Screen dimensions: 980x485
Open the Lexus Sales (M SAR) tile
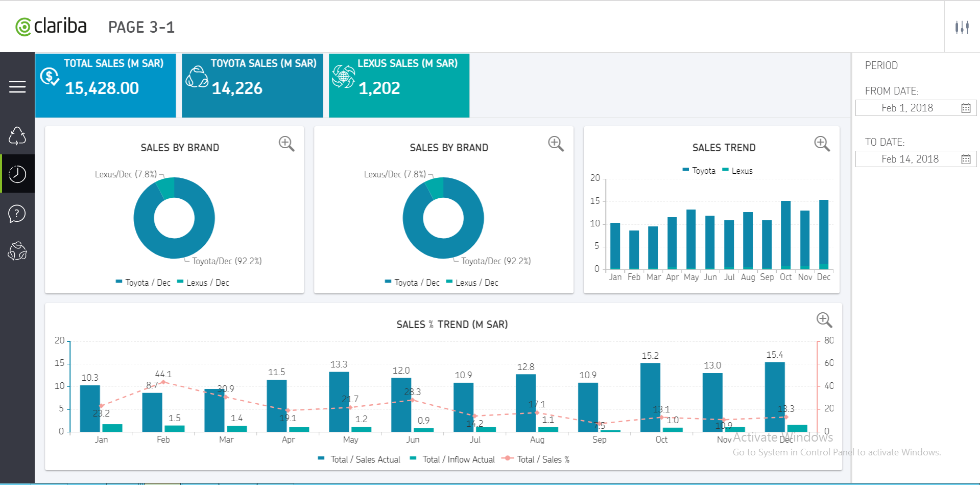(399, 85)
